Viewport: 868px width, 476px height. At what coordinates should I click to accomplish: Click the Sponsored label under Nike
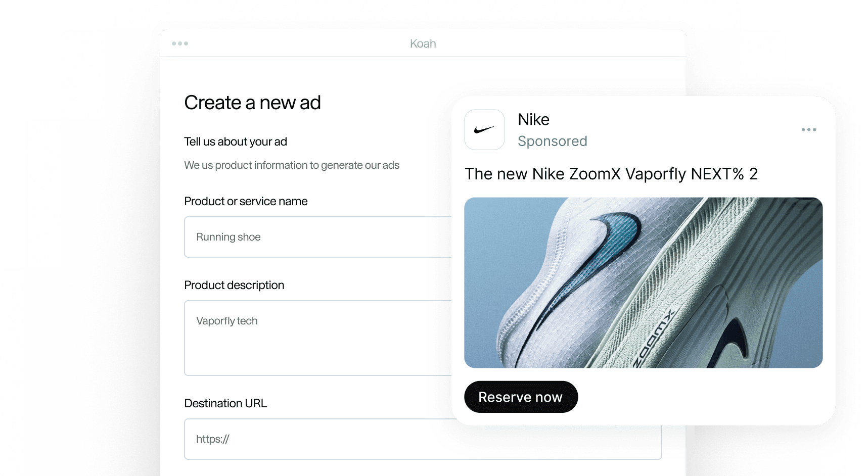pos(552,141)
